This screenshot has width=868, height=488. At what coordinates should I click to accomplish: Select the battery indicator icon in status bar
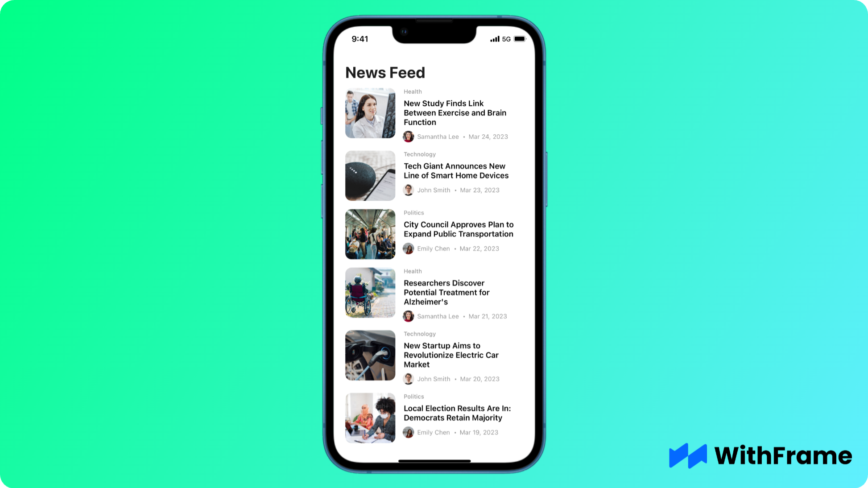pos(519,39)
